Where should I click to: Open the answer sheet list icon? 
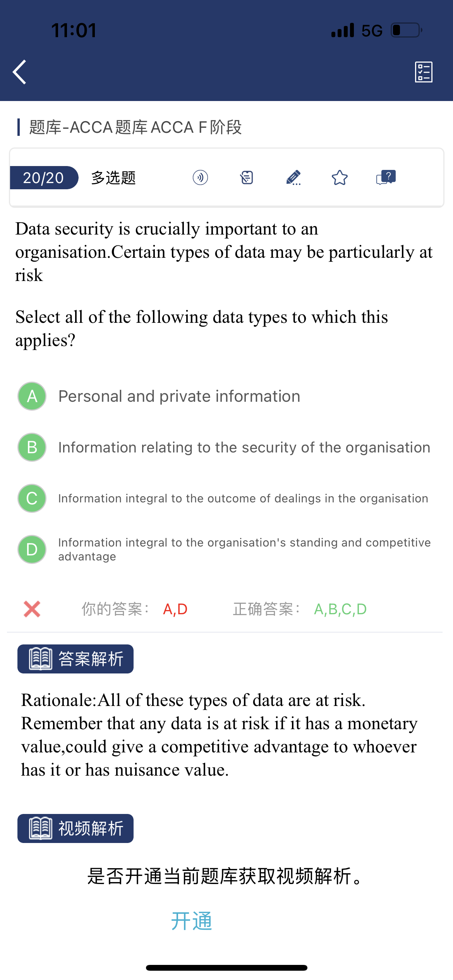click(x=424, y=72)
